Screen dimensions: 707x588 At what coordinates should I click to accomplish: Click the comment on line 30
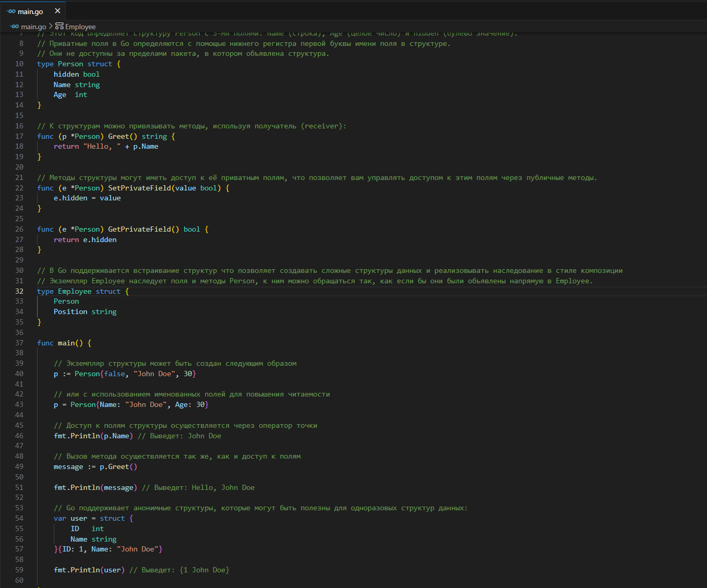[330, 270]
